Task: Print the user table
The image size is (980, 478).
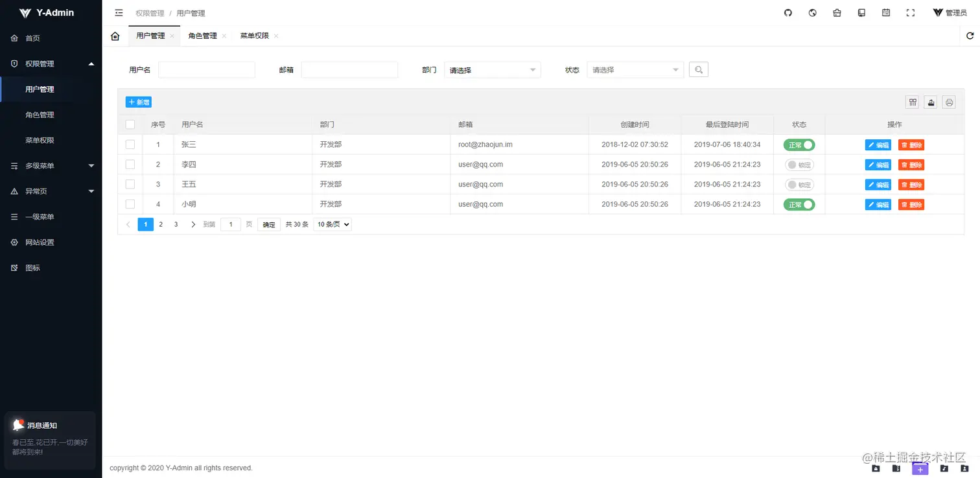Action: (x=949, y=102)
